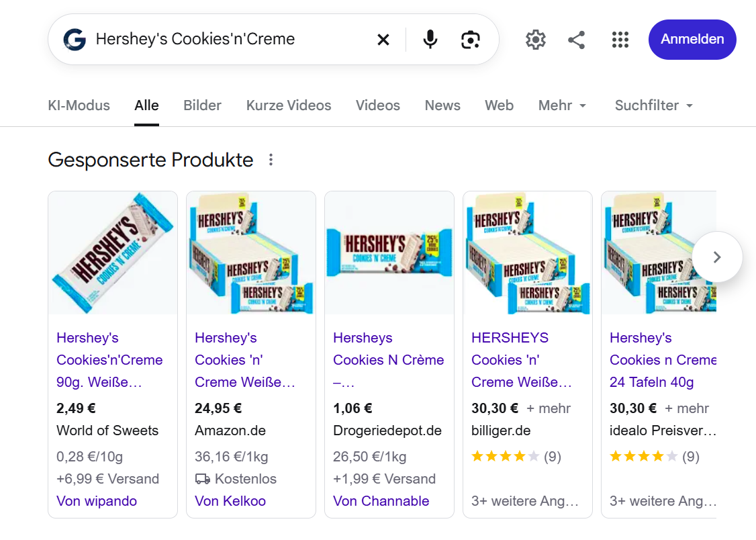Click the Von wipando link
This screenshot has height=540, width=756.
point(97,501)
